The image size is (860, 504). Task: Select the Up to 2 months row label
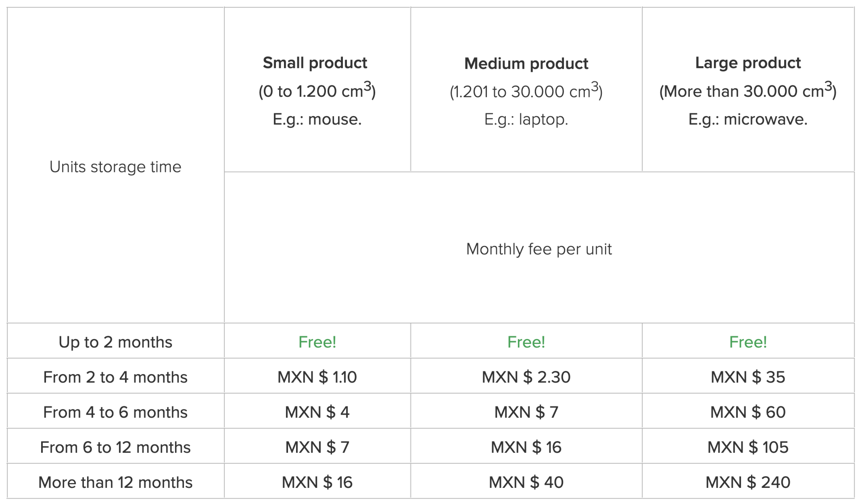tap(115, 342)
